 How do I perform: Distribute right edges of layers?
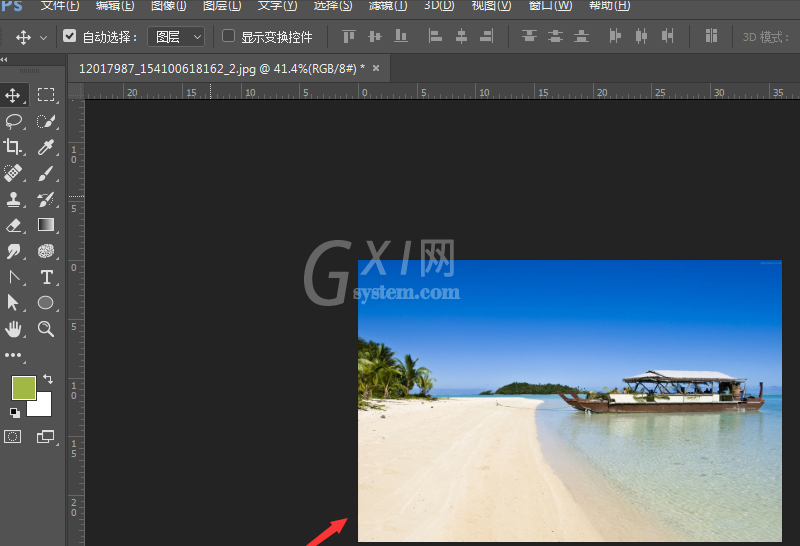click(667, 36)
